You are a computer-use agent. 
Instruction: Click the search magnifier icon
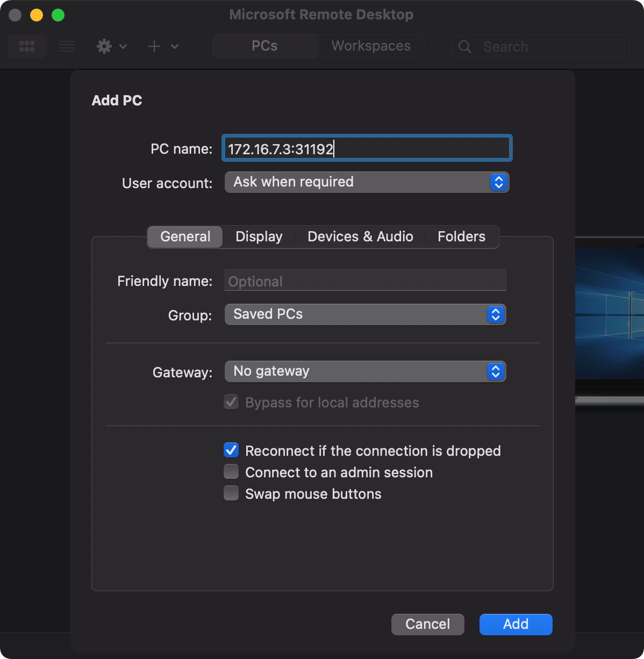tap(465, 47)
